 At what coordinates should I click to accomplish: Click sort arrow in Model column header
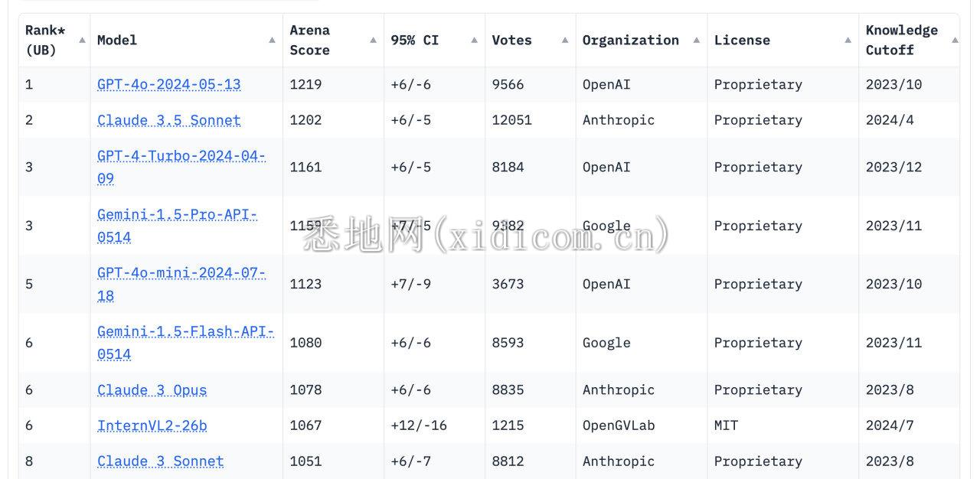(x=272, y=40)
